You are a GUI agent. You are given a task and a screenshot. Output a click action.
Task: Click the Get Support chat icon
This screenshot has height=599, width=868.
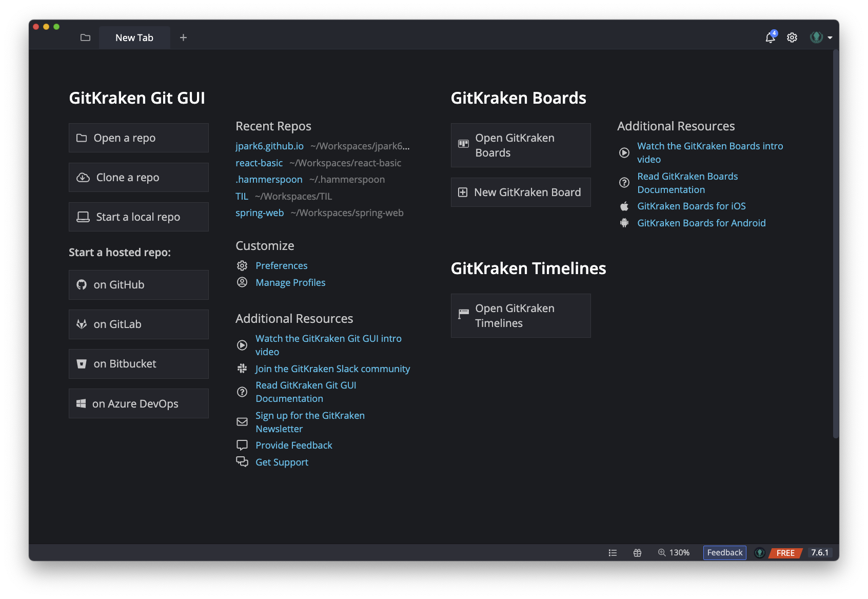[242, 462]
